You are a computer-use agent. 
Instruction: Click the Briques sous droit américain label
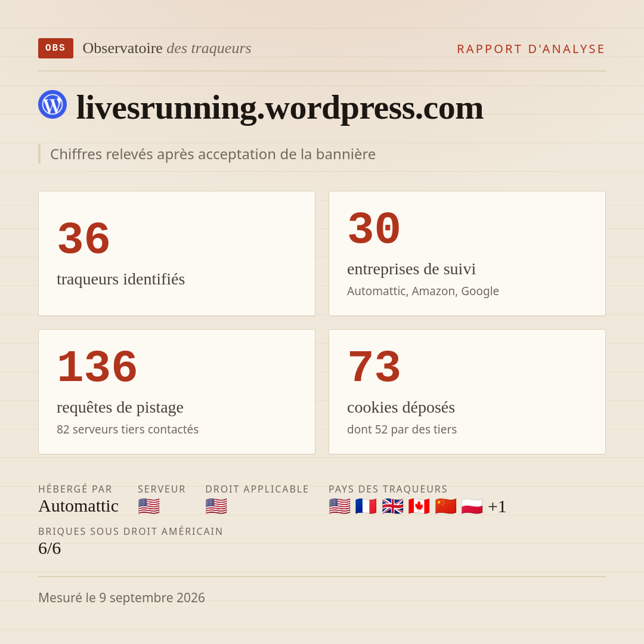tap(131, 531)
